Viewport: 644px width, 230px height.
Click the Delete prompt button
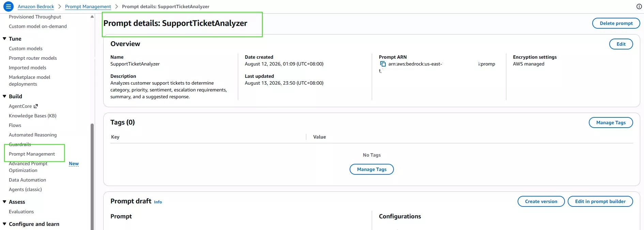[616, 23]
